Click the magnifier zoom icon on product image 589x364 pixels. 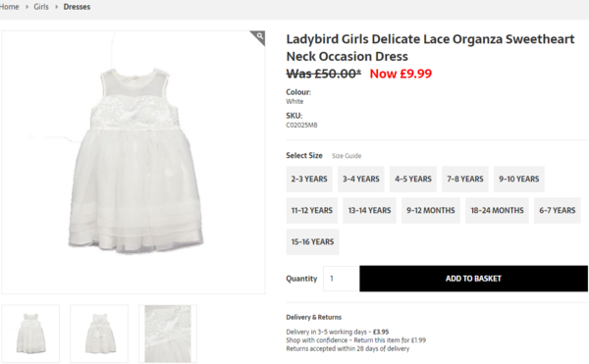pos(258,37)
